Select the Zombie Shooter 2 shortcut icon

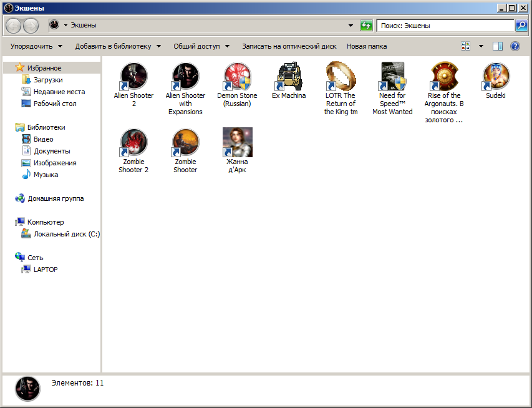133,142
